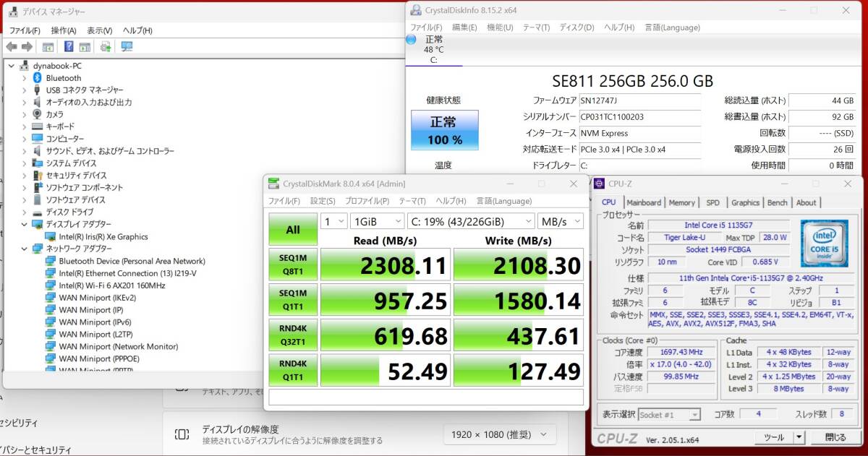
Task: Click the Bluetooth logo icon in device tree
Action: tap(38, 77)
